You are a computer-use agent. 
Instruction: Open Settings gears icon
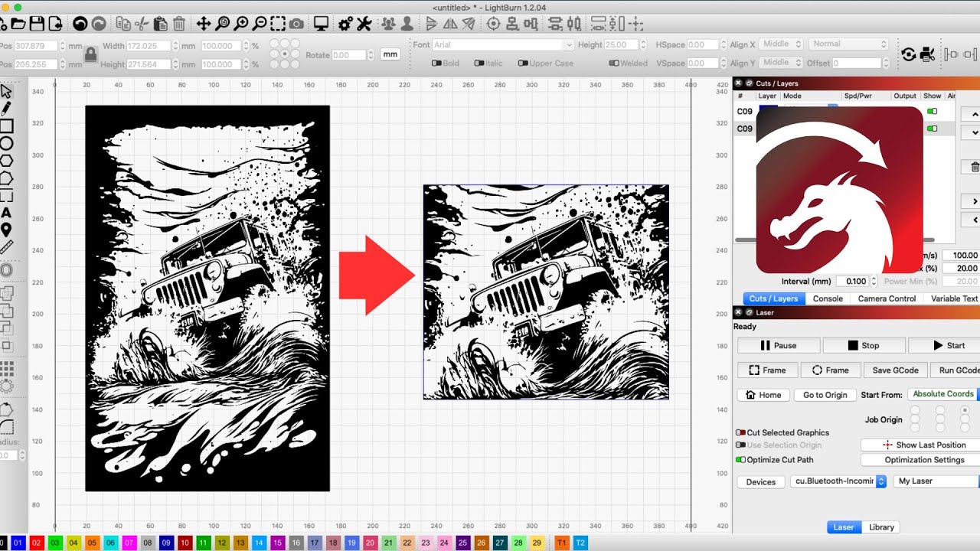pos(345,24)
